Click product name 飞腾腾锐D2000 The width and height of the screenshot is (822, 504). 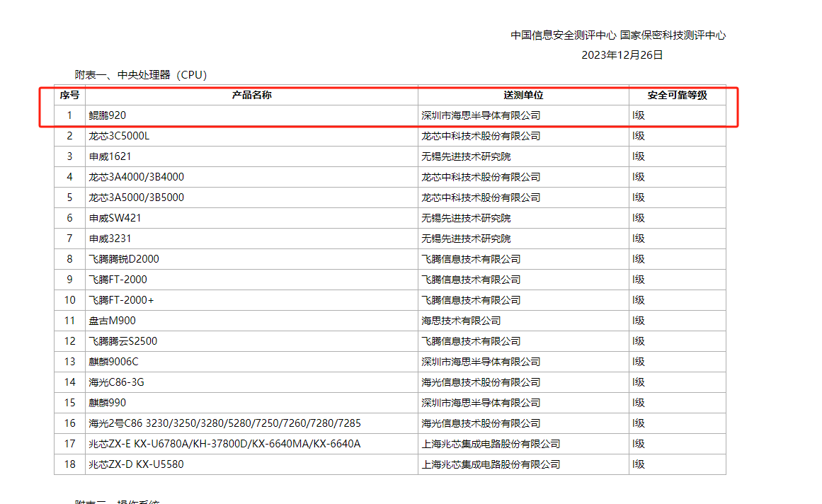124,259
